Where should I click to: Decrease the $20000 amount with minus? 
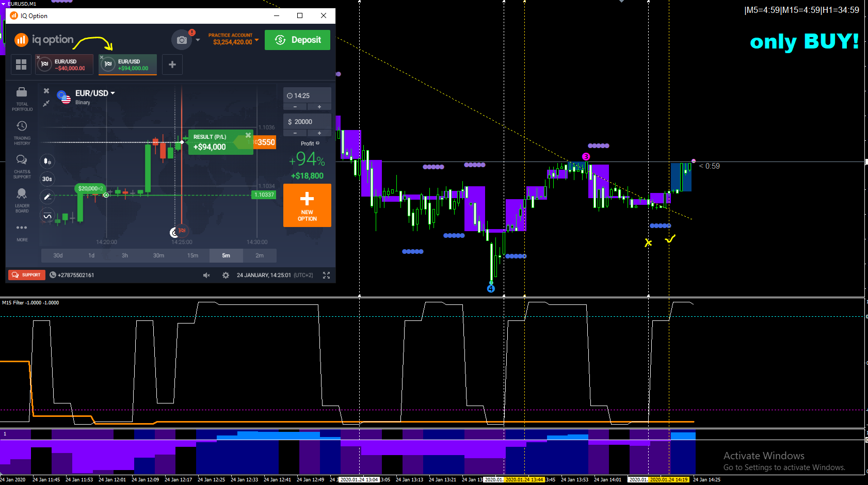coord(295,133)
